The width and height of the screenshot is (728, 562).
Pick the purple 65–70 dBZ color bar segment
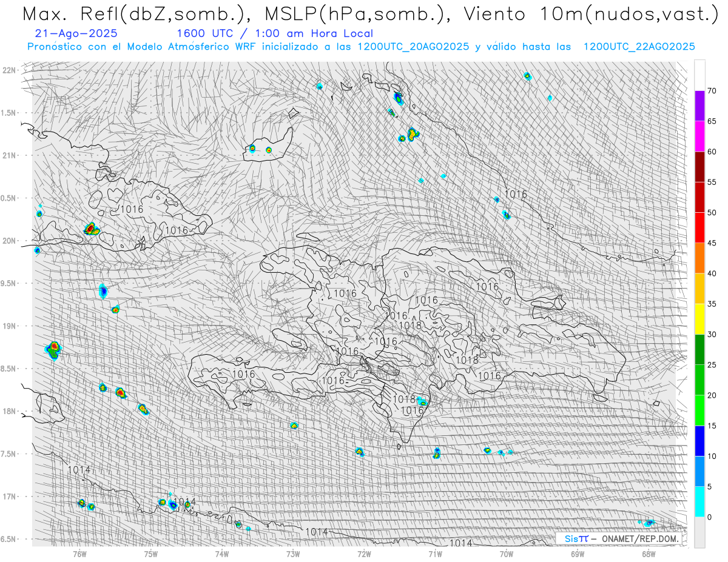click(x=699, y=106)
